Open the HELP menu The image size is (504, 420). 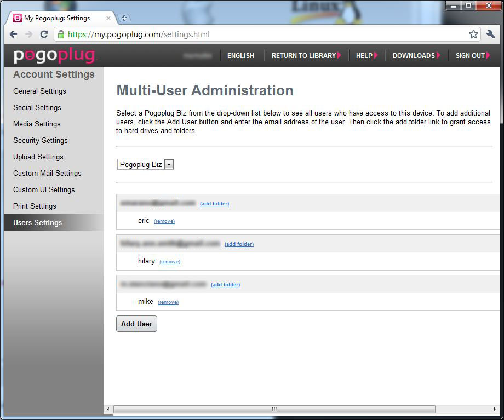tap(366, 56)
